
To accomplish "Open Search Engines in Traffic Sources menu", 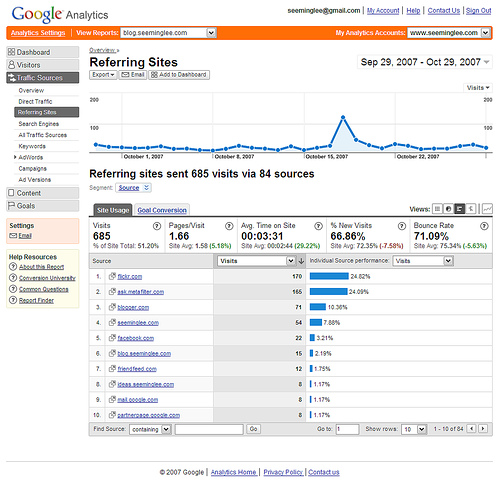I will pos(39,124).
